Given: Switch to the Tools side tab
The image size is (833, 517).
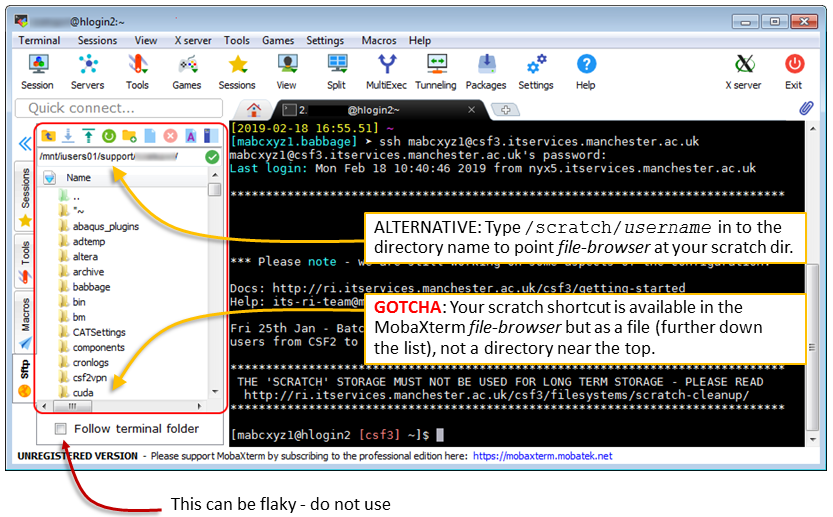Looking at the screenshot, I should pyautogui.click(x=24, y=261).
